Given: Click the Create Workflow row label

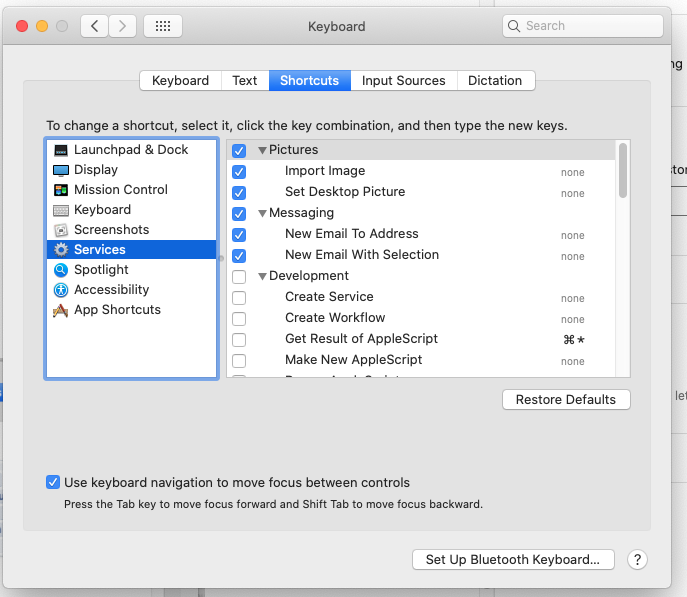Looking at the screenshot, I should coord(335,318).
